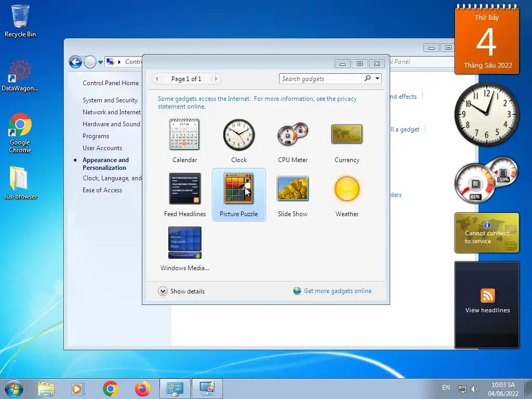Click View headlines in feed gadget
This screenshot has width=532, height=399.
(487, 310)
